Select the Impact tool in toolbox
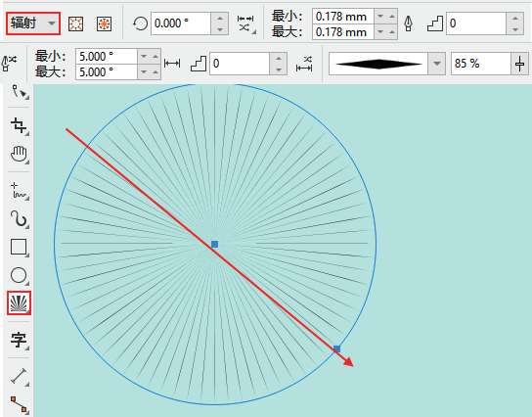Screen dimensions: 532x417 pyautogui.click(x=19, y=302)
